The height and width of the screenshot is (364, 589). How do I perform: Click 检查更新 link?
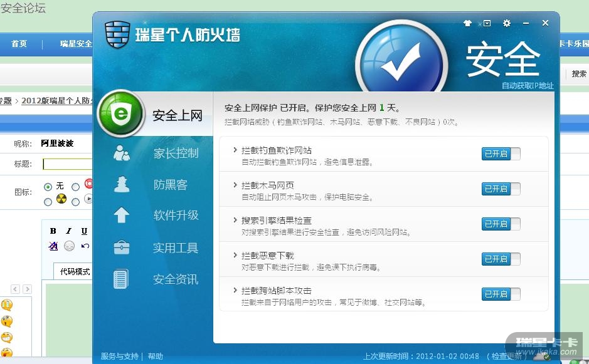point(507,356)
